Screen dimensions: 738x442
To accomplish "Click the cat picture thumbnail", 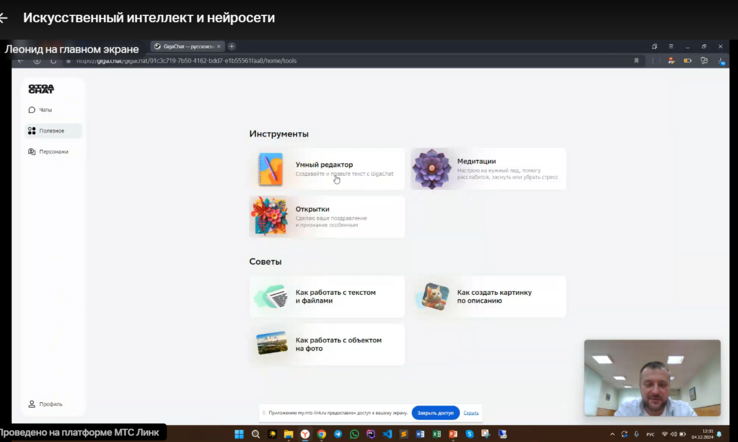I will 434,297.
